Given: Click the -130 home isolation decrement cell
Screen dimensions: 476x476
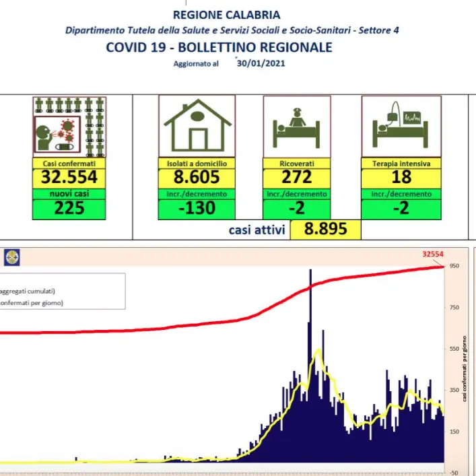Looking at the screenshot, I should [x=197, y=208].
